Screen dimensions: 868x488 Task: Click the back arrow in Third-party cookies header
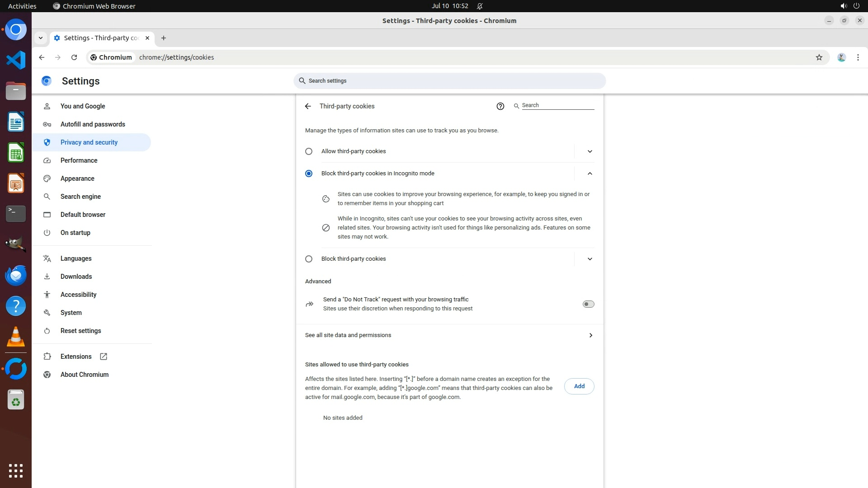[308, 106]
